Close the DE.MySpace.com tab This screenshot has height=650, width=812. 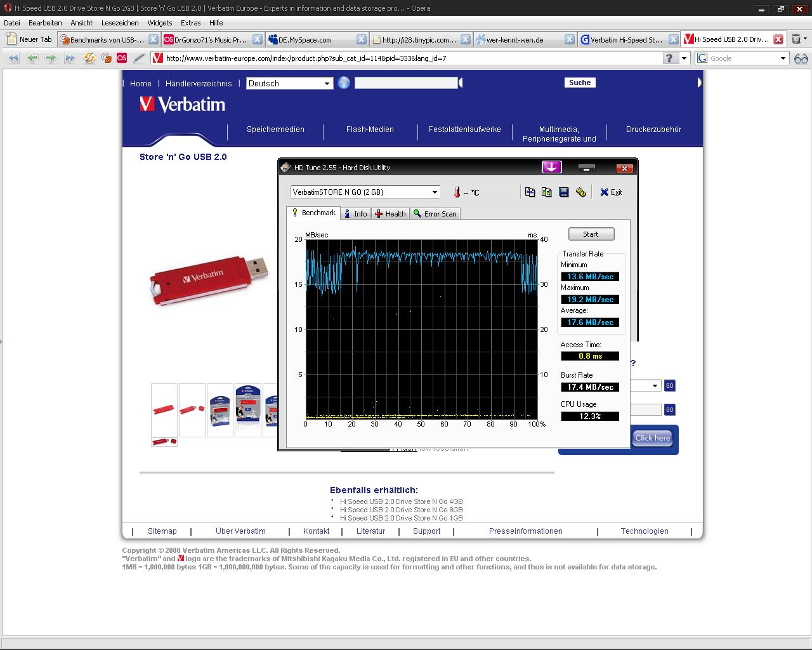(361, 39)
